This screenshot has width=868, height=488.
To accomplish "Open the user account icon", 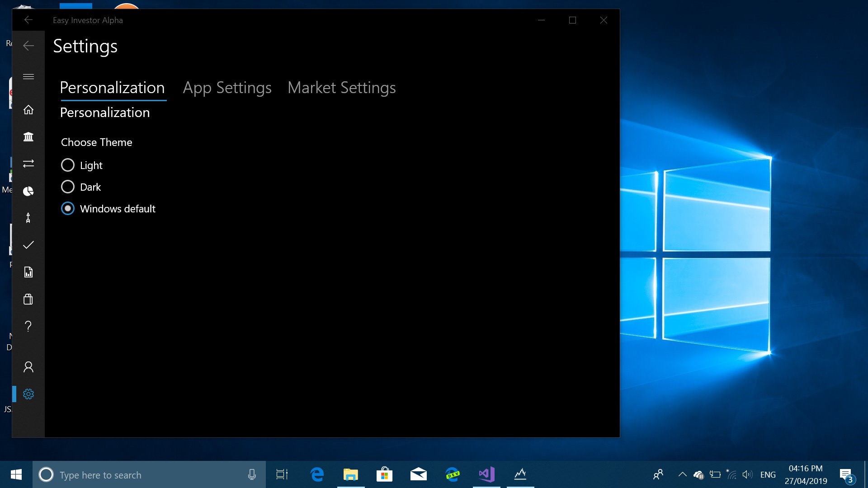I will [28, 367].
